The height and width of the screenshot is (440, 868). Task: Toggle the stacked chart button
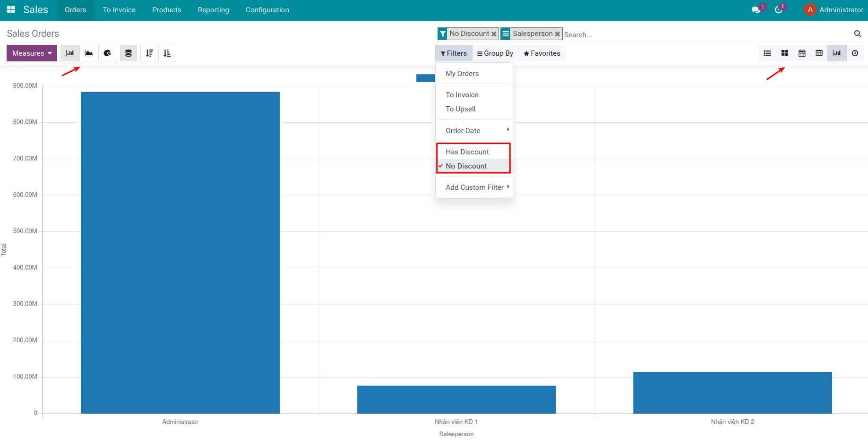click(128, 53)
